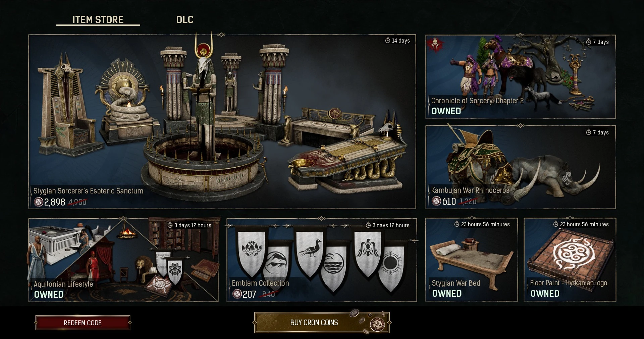This screenshot has height=339, width=644.
Task: Click the 14 days timer clock icon
Action: click(388, 40)
